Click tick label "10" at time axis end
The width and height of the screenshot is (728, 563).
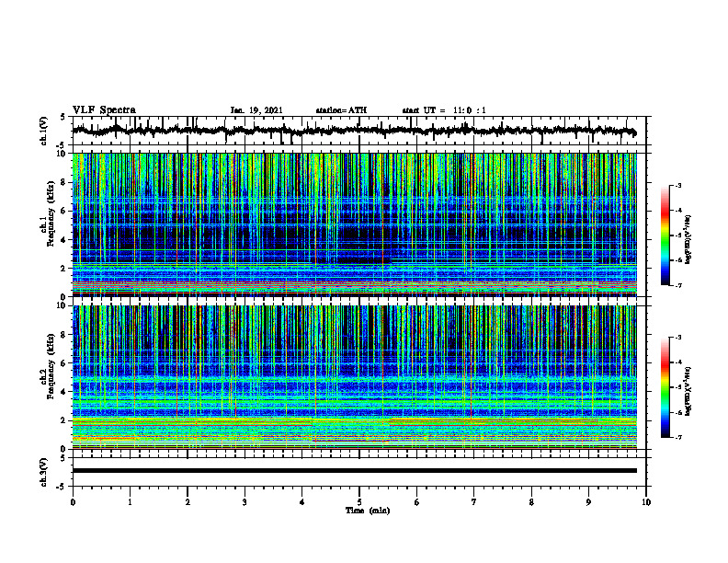tap(646, 502)
